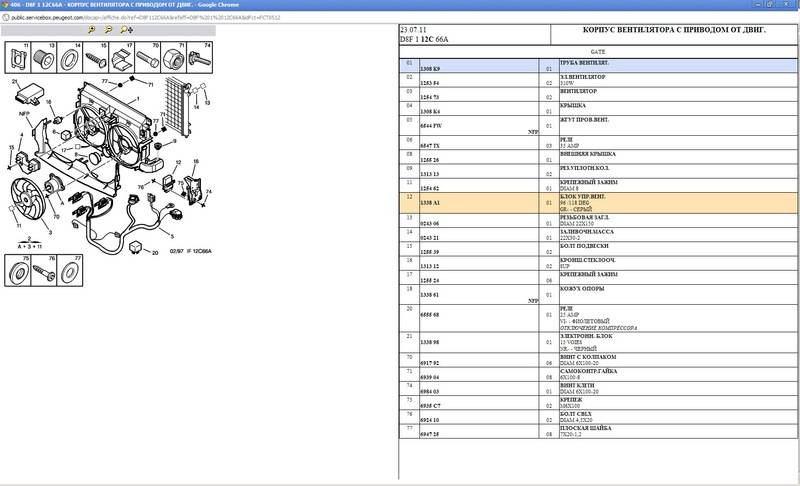Click the middle magnifying glass zoom icon

(x=108, y=31)
